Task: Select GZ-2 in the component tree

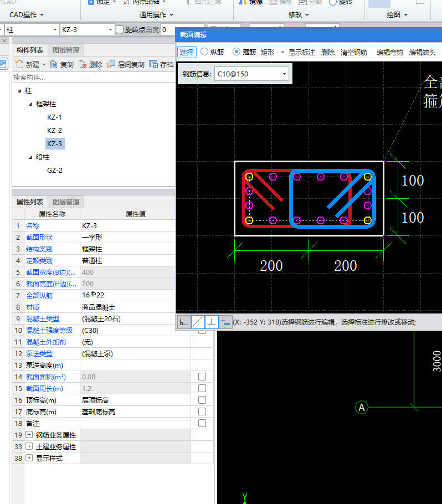Action: click(x=55, y=171)
